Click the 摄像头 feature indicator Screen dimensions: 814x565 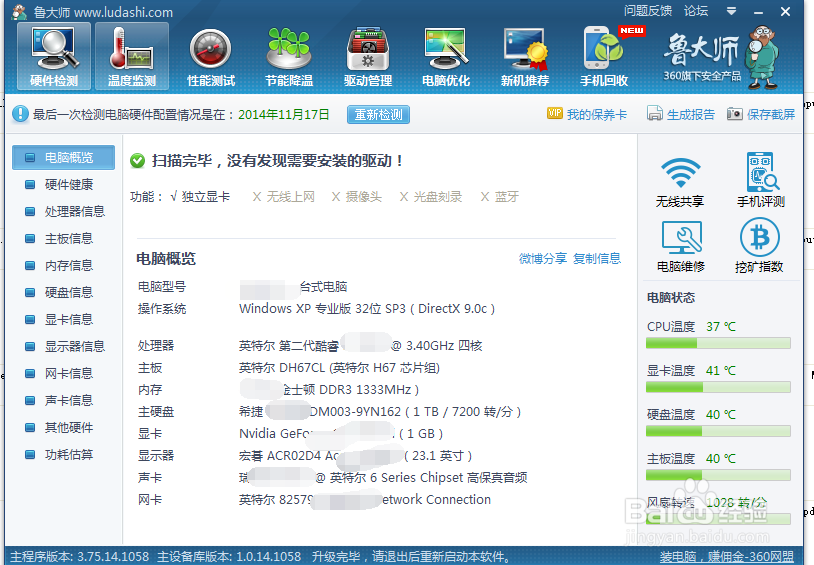[357, 197]
